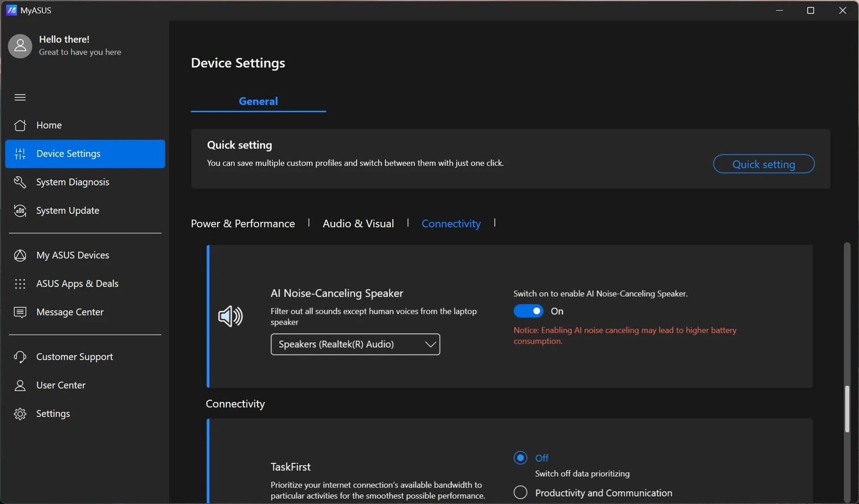Click AI Noise-Canceling Speaker title
The image size is (859, 504).
(x=337, y=293)
